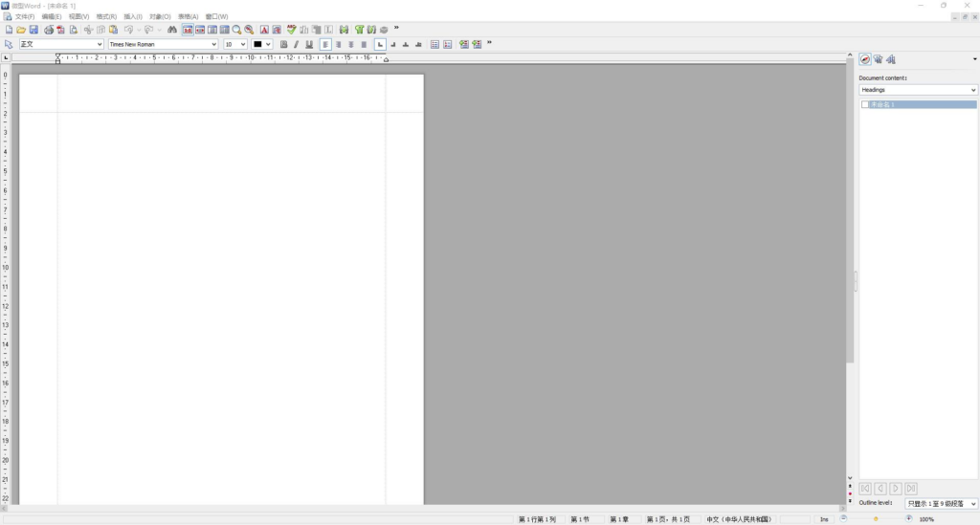
Task: Undo the last action
Action: tap(128, 30)
